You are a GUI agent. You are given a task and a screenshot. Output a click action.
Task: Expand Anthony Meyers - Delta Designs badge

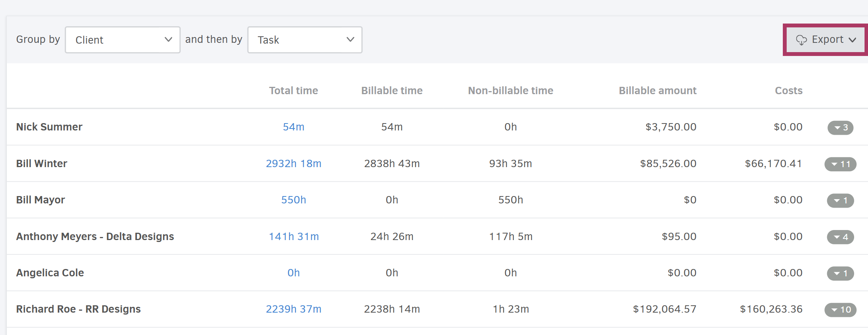[x=840, y=237]
